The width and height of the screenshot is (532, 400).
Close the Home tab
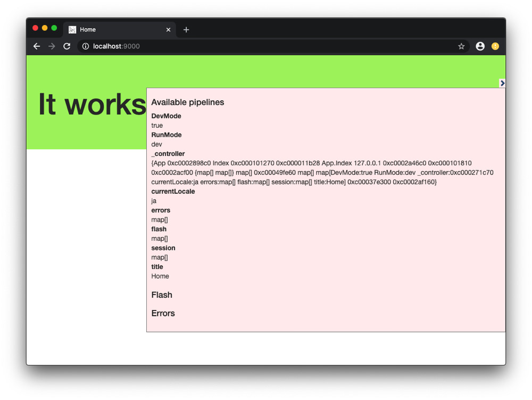(168, 29)
